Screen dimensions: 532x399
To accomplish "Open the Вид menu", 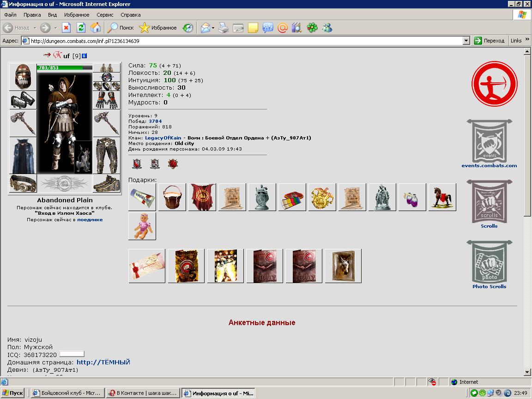I will 52,15.
